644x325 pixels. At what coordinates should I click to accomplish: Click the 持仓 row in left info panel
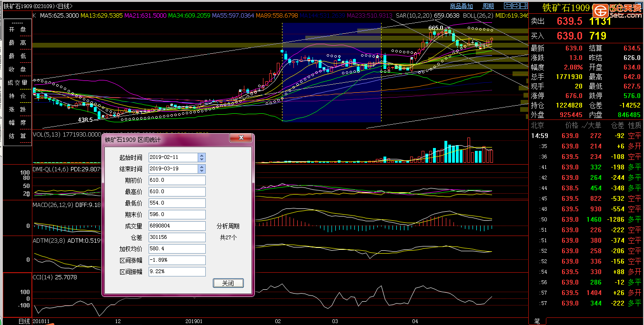[x=17, y=96]
